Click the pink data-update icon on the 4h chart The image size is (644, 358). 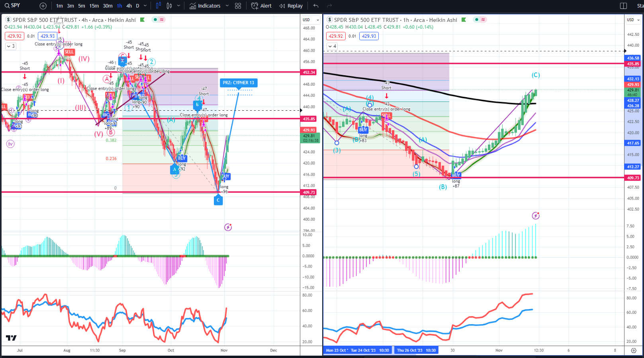point(162,20)
